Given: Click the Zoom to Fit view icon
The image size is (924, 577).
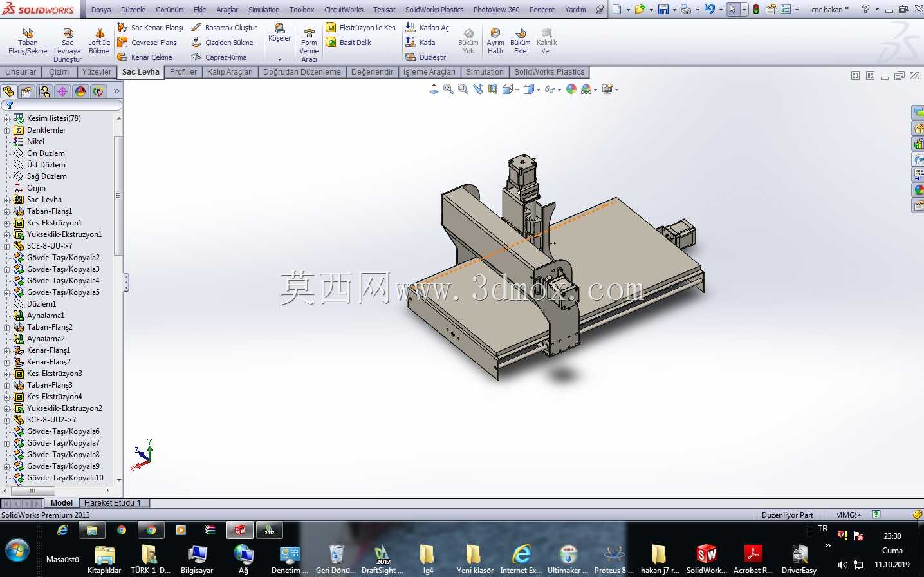Looking at the screenshot, I should coord(448,90).
